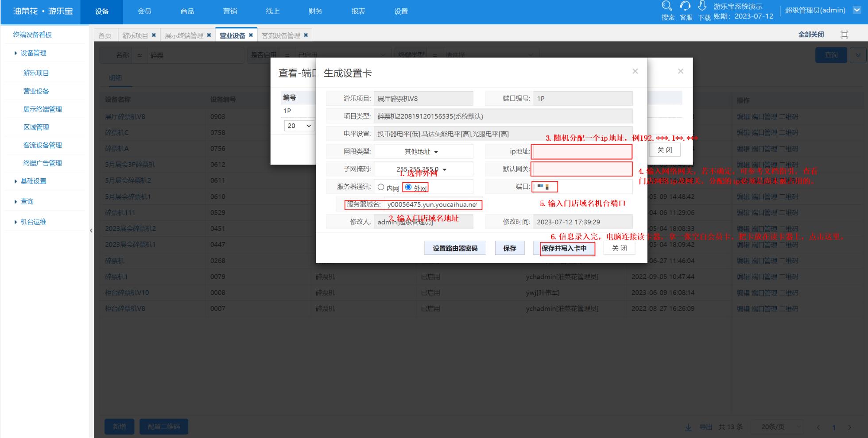Select the 明细 sub-tab
This screenshot has width=868, height=438.
click(x=115, y=78)
